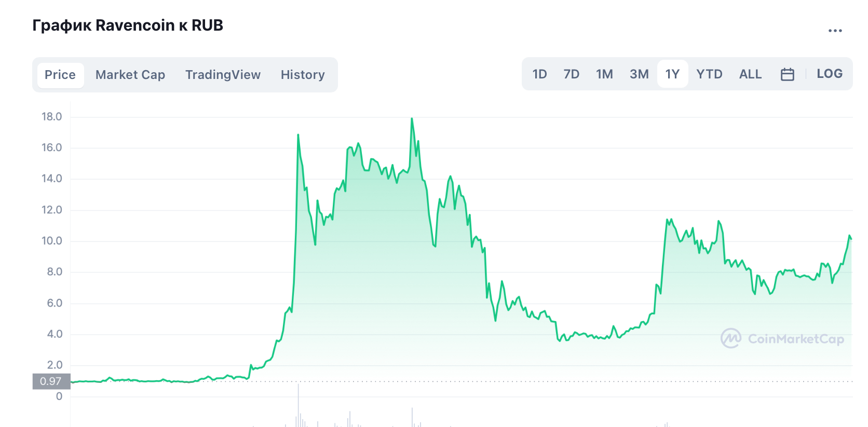Viewport: 868px width, 427px height.
Task: Show ALL time price history
Action: click(x=750, y=74)
